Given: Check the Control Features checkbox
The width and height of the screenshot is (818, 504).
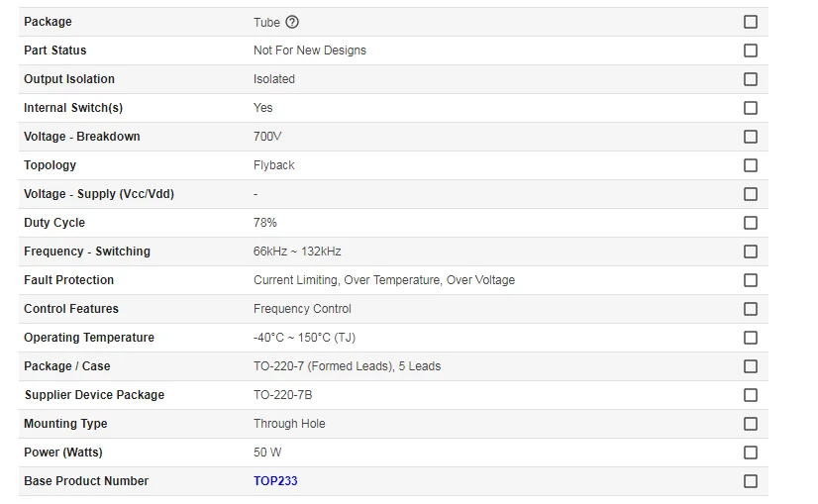Looking at the screenshot, I should click(751, 309).
